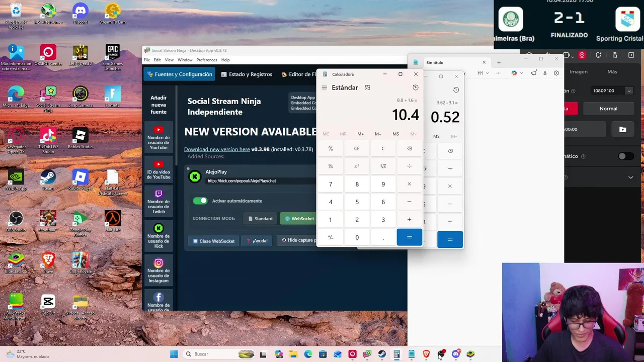644x362 pixels.
Task: Click the percent key in Calculadora
Action: pyautogui.click(x=331, y=148)
